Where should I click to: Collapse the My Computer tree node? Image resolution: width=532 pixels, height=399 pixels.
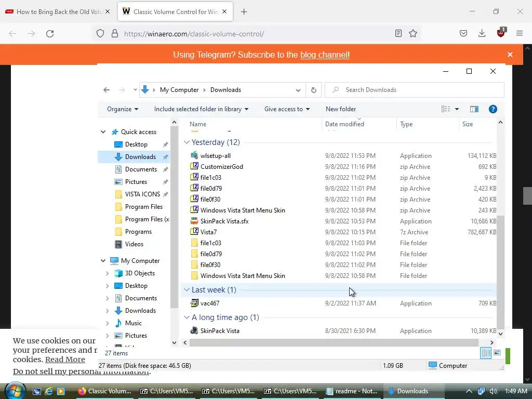point(103,261)
